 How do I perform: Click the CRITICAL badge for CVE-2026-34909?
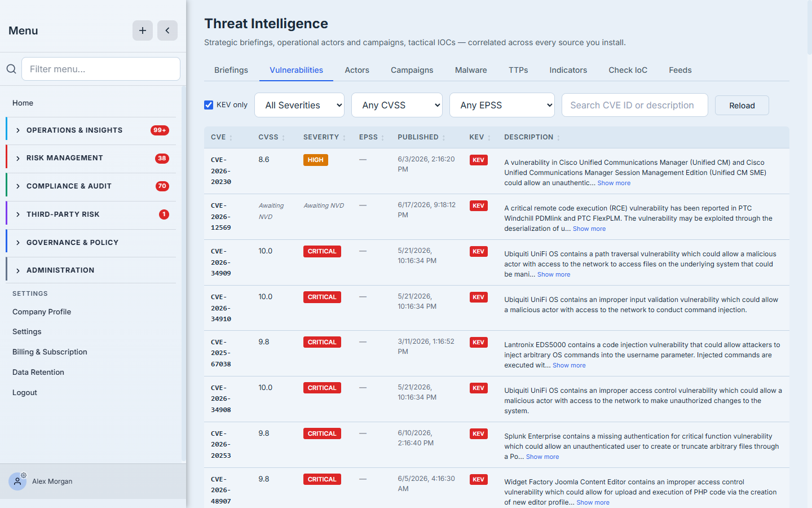point(322,252)
